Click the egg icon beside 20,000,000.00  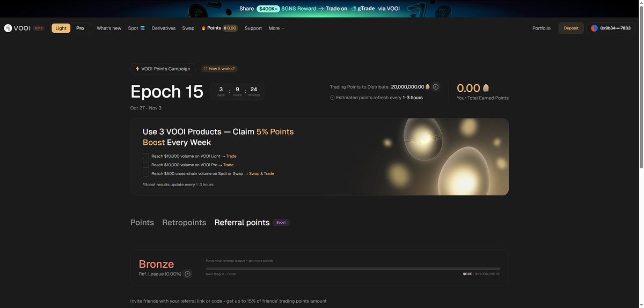pos(428,86)
